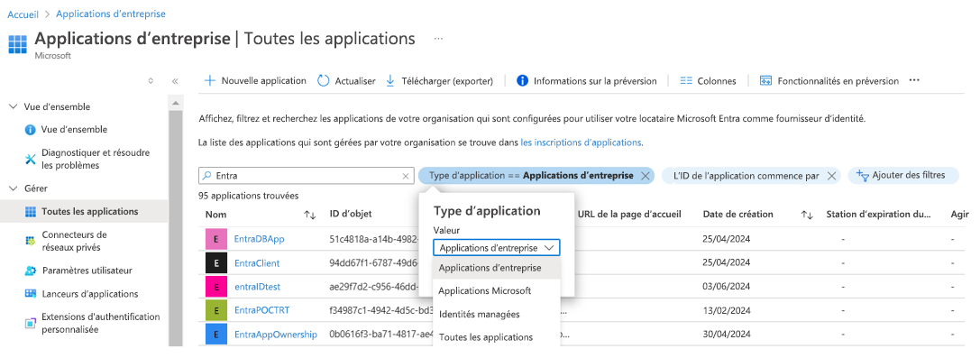The height and width of the screenshot is (358, 980).
Task: Select Applications d'entreprise dropdown option
Action: (x=496, y=268)
